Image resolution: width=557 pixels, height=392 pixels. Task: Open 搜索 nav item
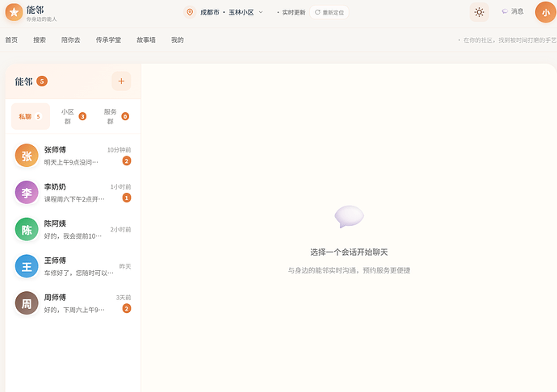[x=40, y=40]
